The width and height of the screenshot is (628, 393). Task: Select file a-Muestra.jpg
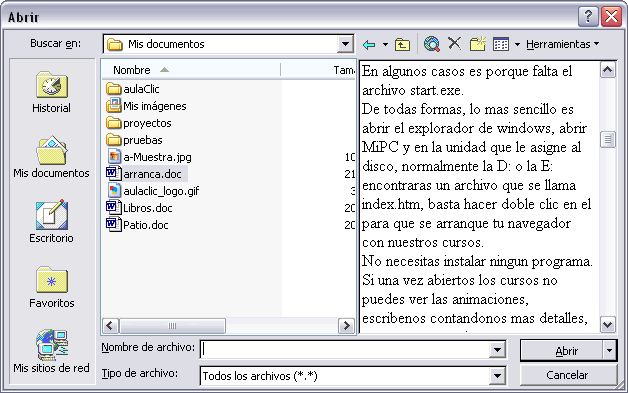tap(149, 157)
